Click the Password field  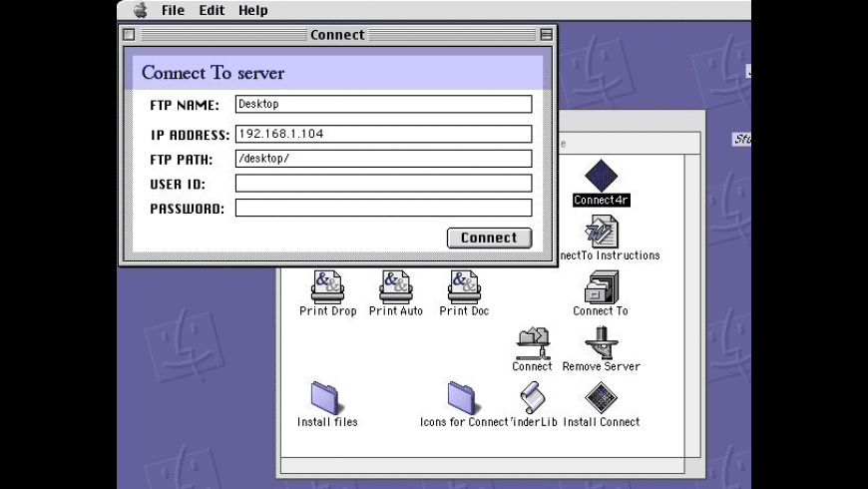383,208
